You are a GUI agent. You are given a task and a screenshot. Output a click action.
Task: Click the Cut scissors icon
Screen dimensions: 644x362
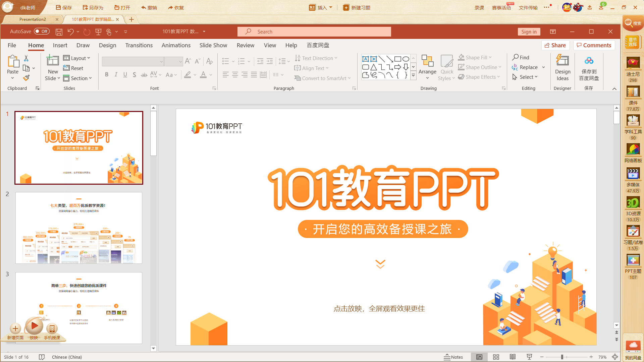26,58
